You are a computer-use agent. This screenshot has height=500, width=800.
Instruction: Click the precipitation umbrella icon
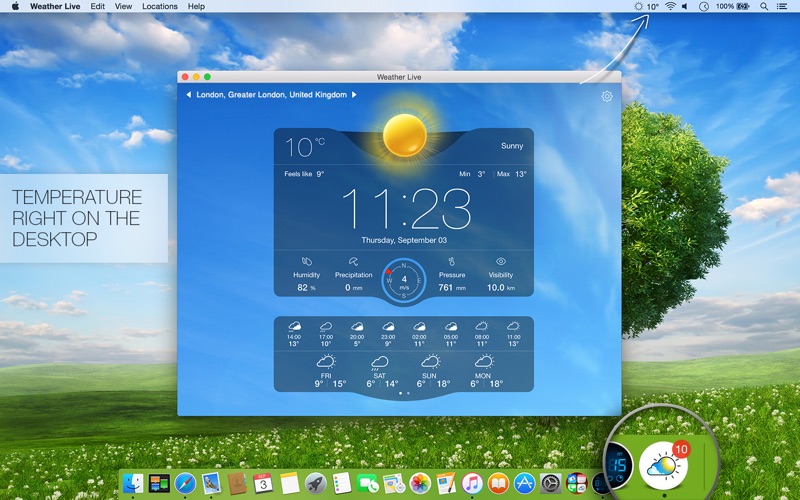pyautogui.click(x=353, y=261)
